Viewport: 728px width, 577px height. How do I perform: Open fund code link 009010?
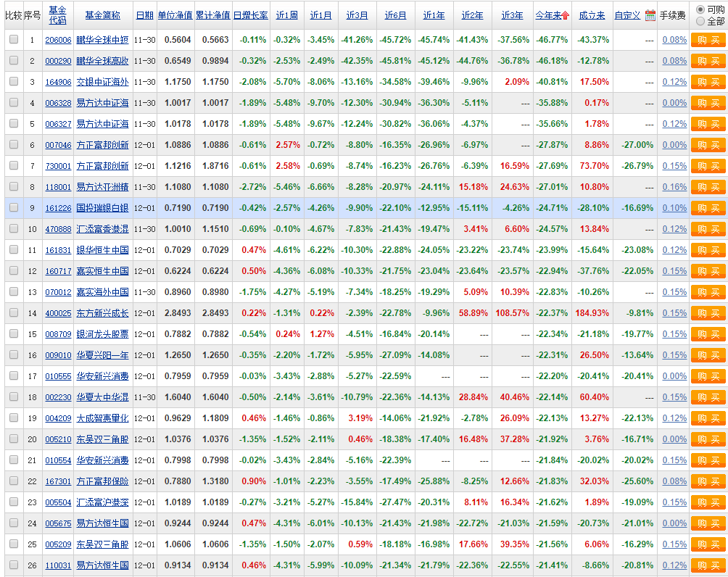(58, 355)
